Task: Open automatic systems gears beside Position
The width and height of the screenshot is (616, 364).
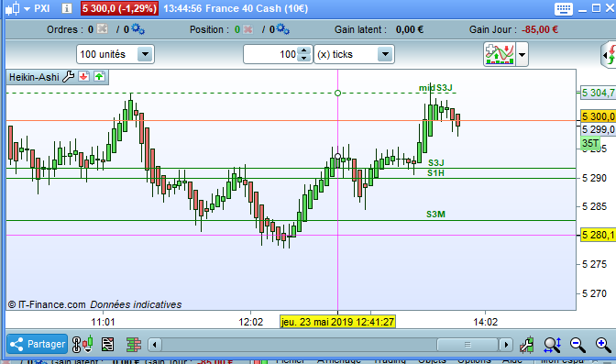Action: 283,29
